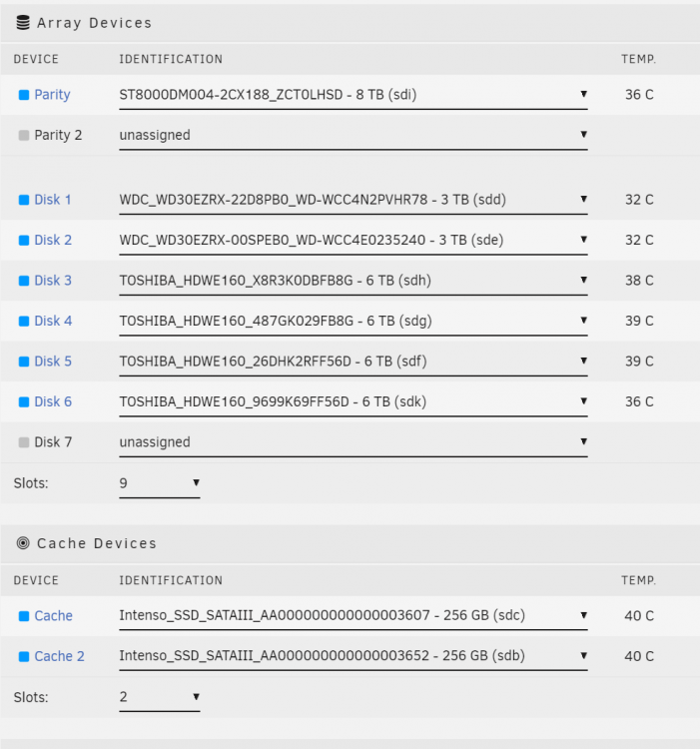
Task: Open the Parity device link
Action: [x=52, y=95]
